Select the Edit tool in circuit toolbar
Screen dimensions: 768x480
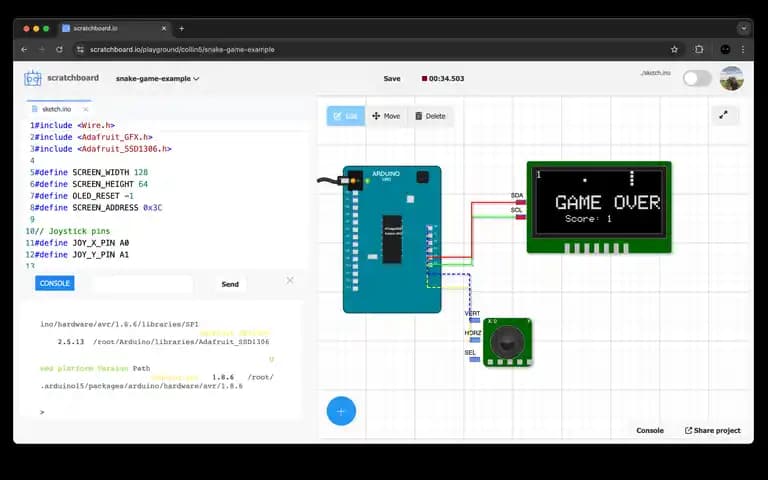pos(346,116)
